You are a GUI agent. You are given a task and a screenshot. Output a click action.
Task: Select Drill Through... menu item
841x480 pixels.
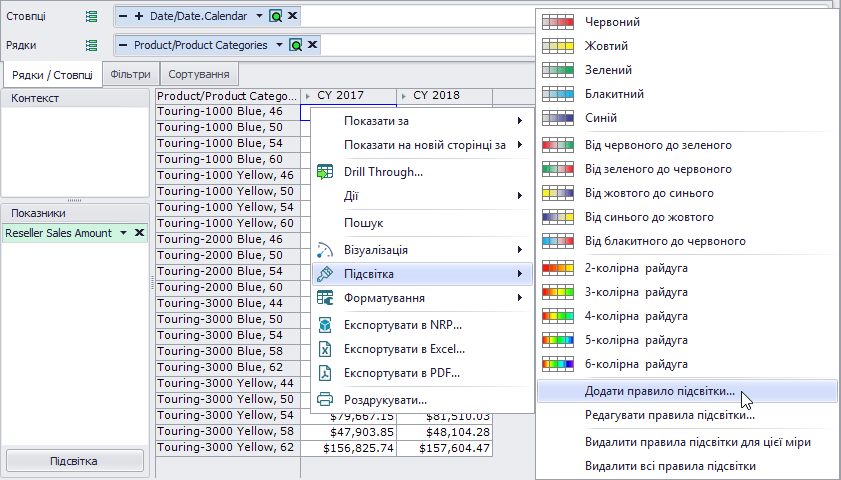[423, 172]
